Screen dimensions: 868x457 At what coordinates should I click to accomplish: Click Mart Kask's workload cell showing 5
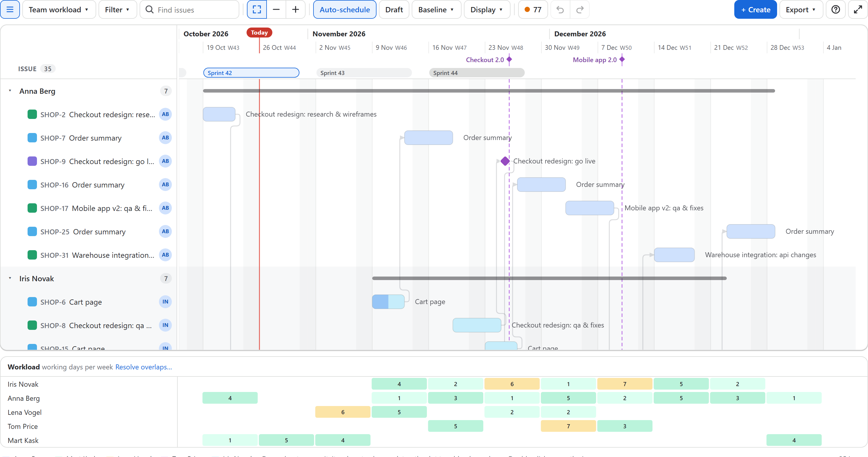(286, 441)
